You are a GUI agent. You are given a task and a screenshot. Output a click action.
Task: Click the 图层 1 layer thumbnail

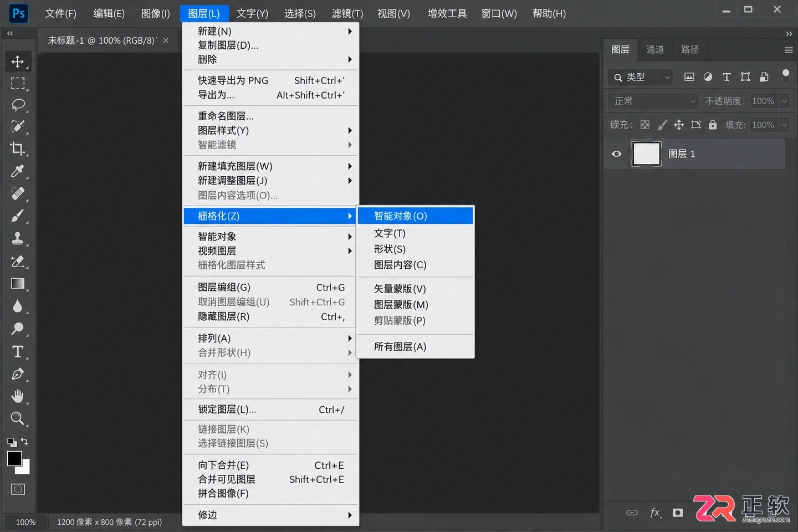tap(646, 154)
